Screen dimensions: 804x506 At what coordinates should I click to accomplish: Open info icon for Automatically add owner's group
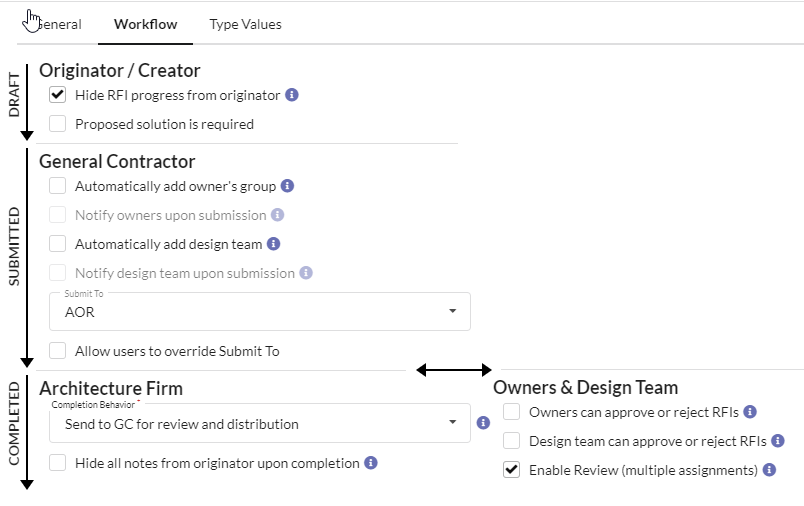pos(288,186)
